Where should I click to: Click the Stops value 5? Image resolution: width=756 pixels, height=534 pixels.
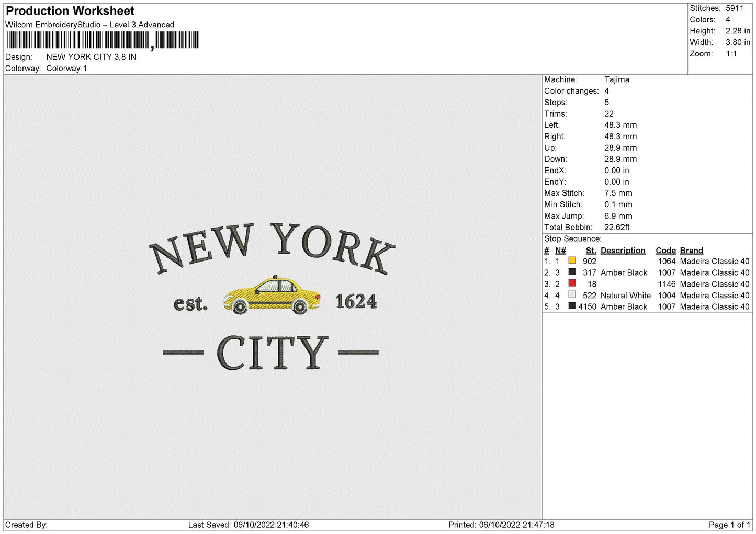click(x=607, y=103)
